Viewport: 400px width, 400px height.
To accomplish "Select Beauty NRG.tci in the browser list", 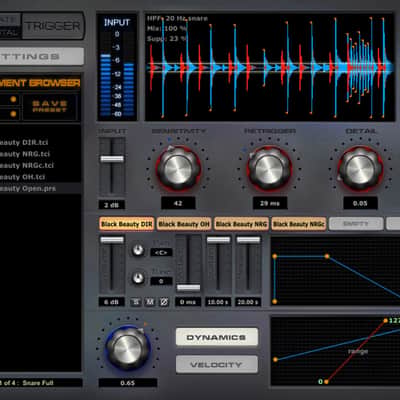I will (x=41, y=154).
